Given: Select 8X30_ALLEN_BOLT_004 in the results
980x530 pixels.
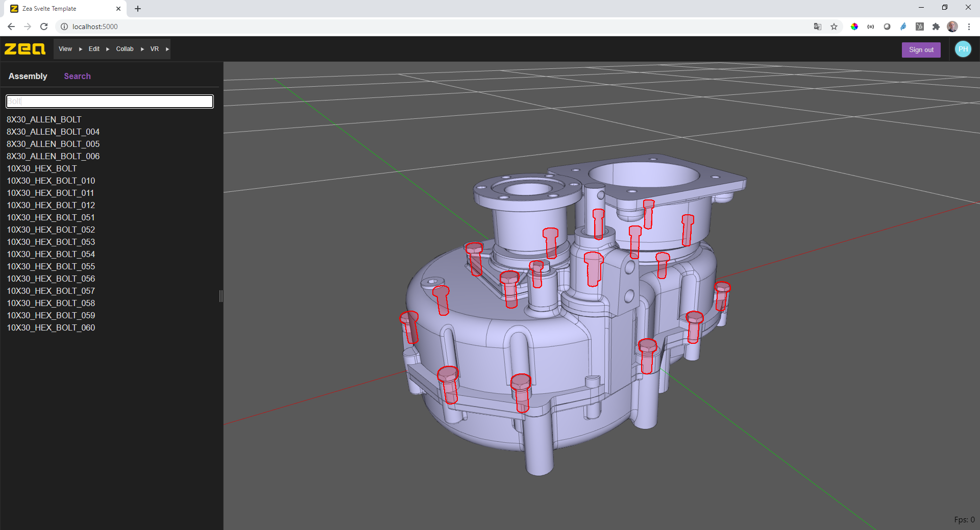Looking at the screenshot, I should [53, 132].
